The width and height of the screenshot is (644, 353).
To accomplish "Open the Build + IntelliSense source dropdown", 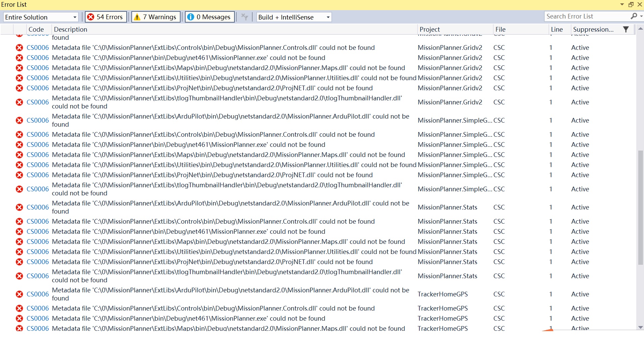I will [294, 17].
